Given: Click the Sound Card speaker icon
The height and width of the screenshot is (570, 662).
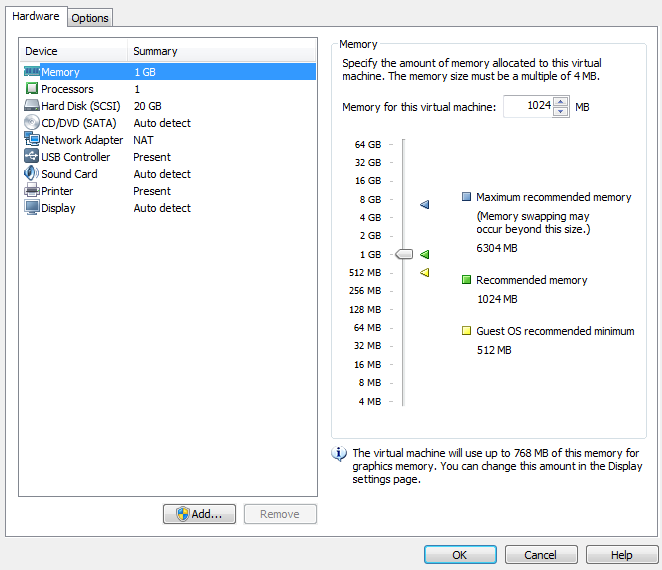Looking at the screenshot, I should click(x=32, y=173).
